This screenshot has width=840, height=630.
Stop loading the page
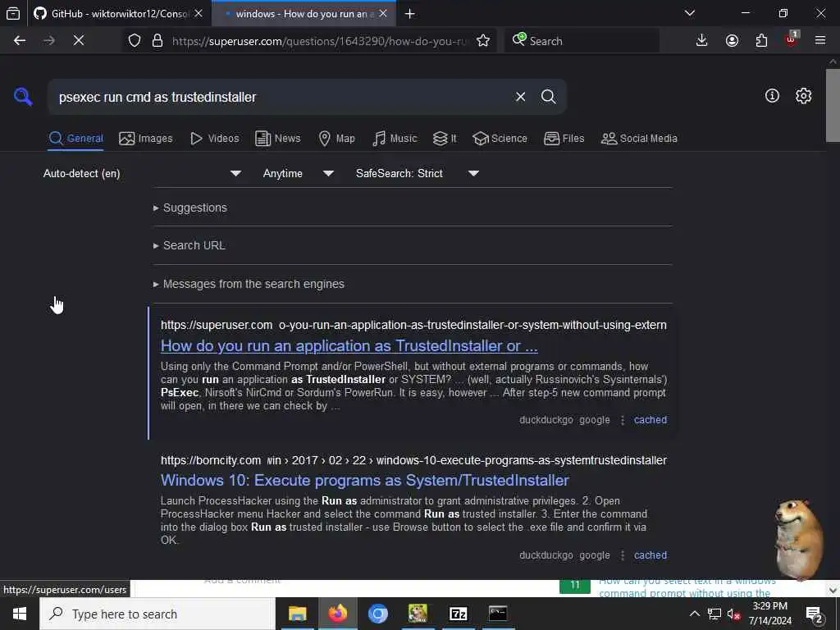pos(79,41)
